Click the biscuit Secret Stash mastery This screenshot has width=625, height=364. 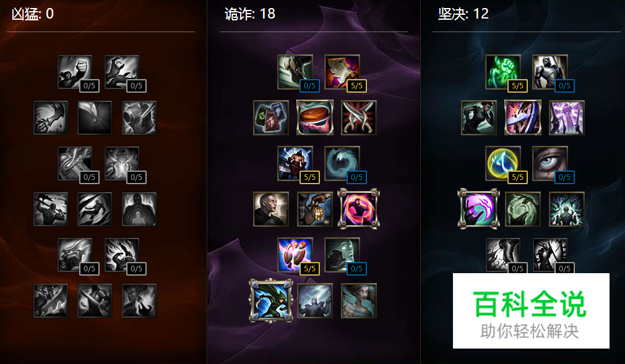pos(315,117)
